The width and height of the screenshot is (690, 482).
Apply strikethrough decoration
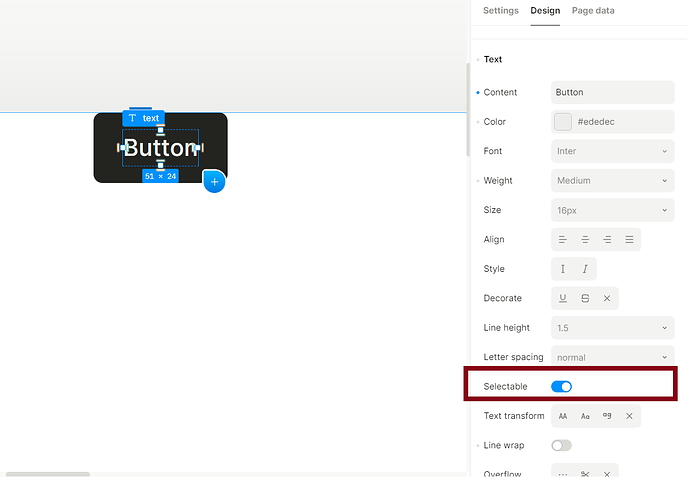coord(585,298)
